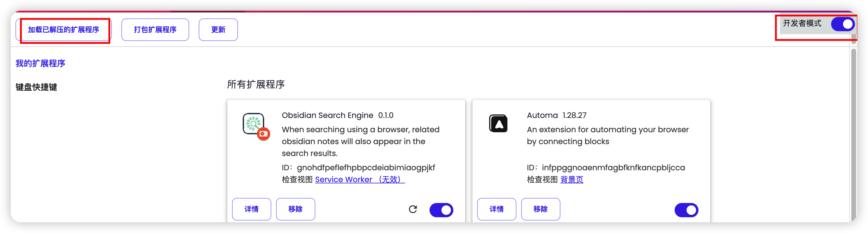Click the 更新 button
The width and height of the screenshot is (868, 233).
tap(218, 30)
